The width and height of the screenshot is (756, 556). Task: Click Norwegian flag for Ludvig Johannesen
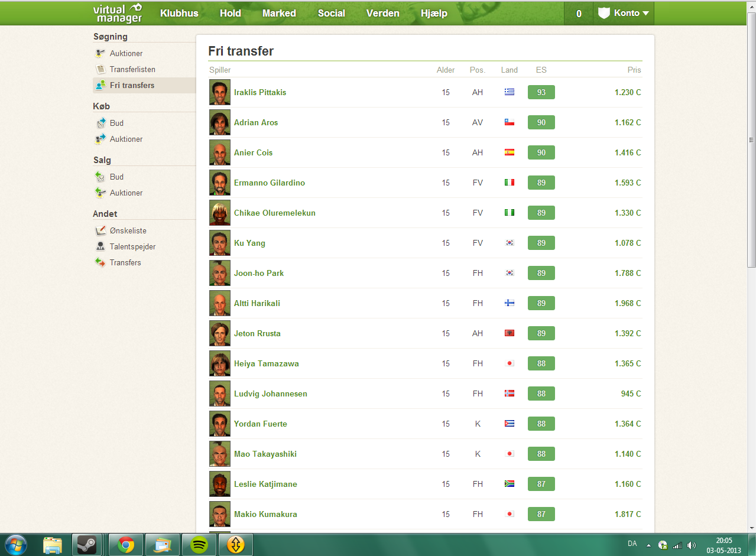pyautogui.click(x=510, y=394)
